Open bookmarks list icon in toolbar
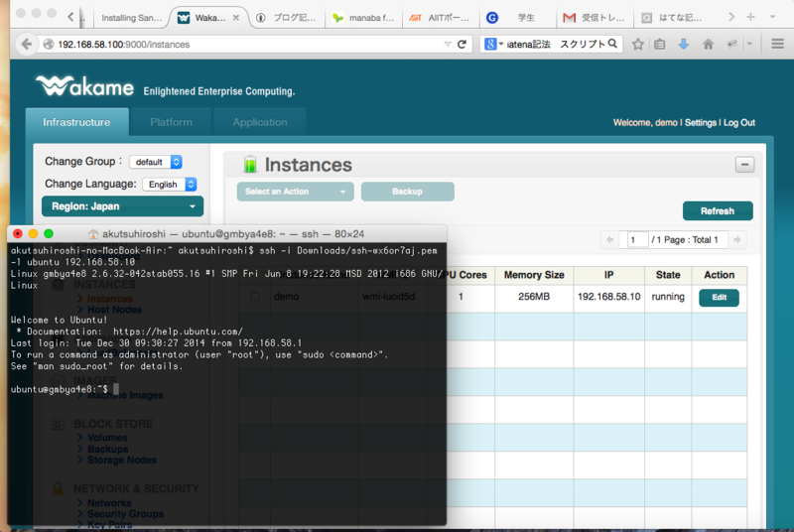This screenshot has width=794, height=532. 660,44
